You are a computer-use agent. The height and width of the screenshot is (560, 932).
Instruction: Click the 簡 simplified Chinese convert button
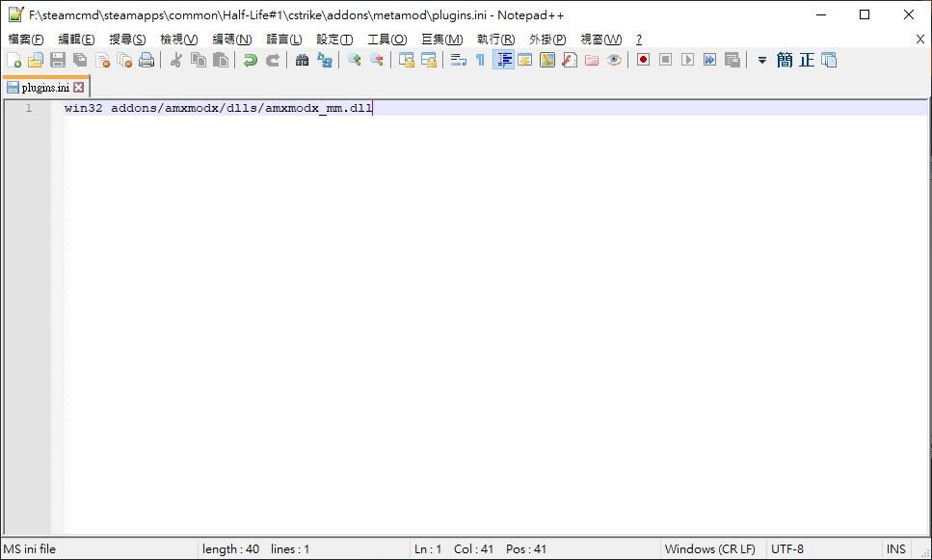click(x=785, y=60)
